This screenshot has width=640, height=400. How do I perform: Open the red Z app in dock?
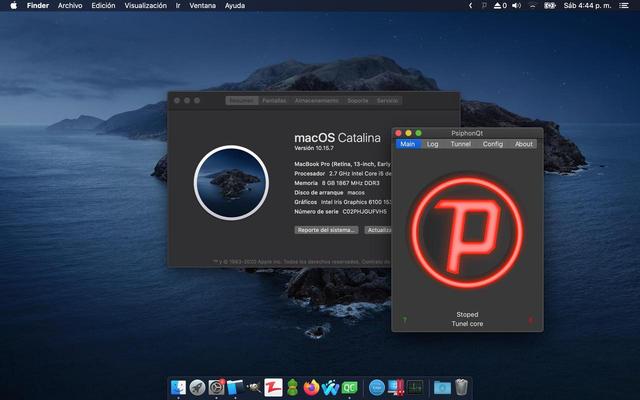(x=273, y=387)
